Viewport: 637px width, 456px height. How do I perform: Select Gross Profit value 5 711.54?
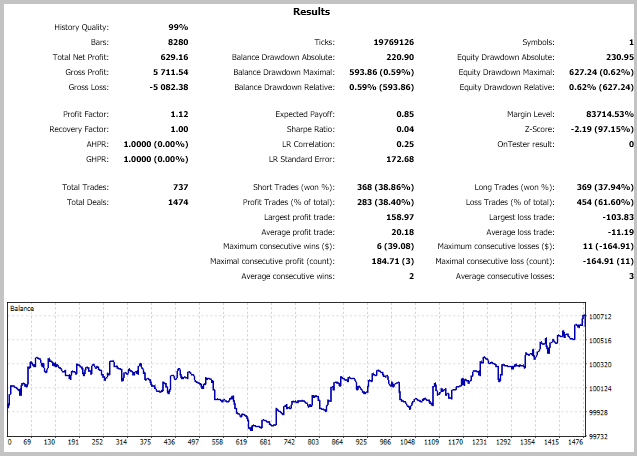[x=171, y=72]
